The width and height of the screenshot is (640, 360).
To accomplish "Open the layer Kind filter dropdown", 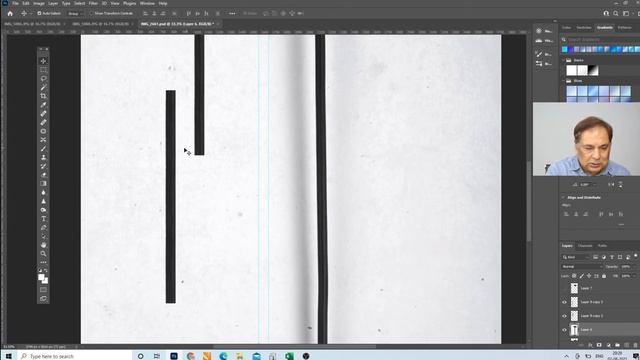I will (x=576, y=257).
